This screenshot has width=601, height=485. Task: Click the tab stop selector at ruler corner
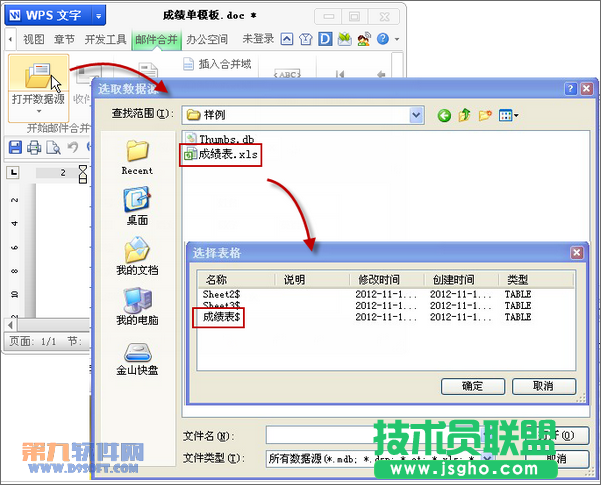(13, 173)
